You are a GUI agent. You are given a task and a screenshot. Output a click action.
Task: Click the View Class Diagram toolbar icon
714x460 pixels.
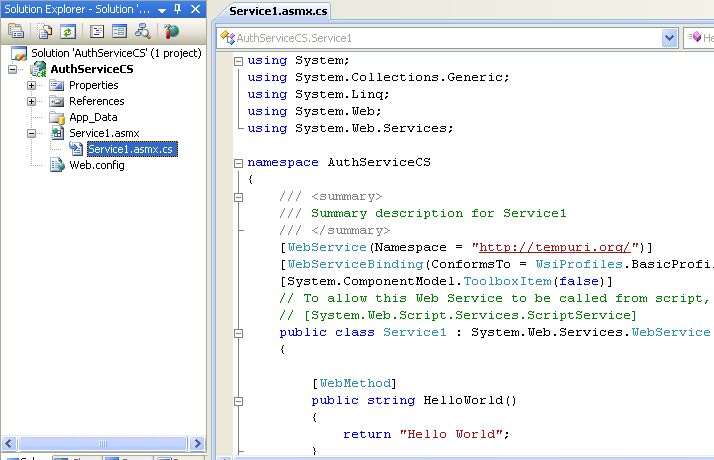[x=143, y=31]
